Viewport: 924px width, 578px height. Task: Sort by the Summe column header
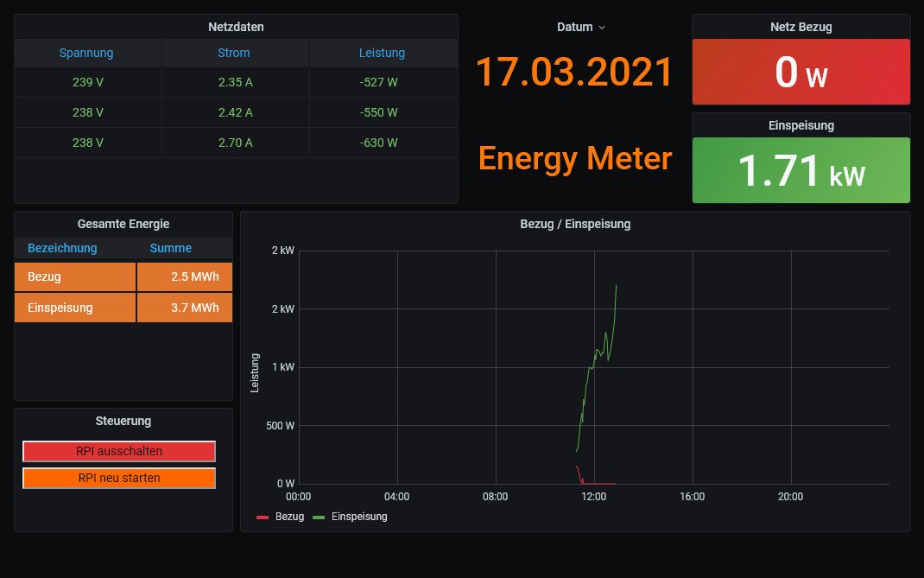(171, 248)
